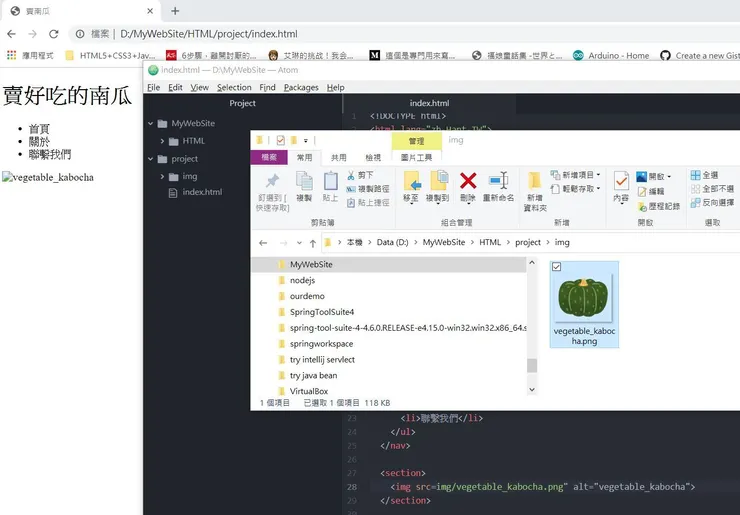Screen dimensions: 740x515
Task: Go up one folder level in Explorer
Action: [312, 243]
